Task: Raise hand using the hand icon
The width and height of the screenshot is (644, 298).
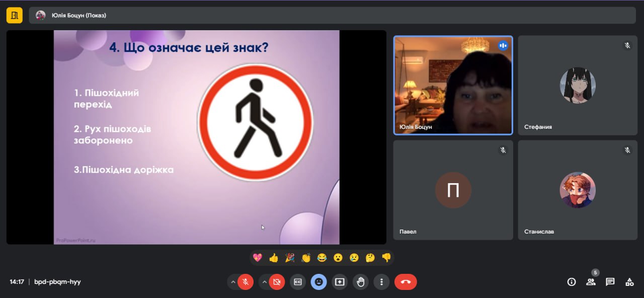Action: pyautogui.click(x=360, y=282)
